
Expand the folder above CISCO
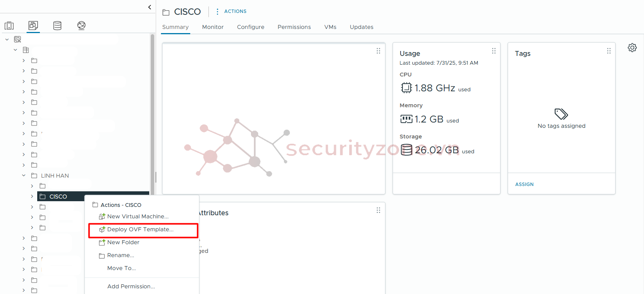32,186
